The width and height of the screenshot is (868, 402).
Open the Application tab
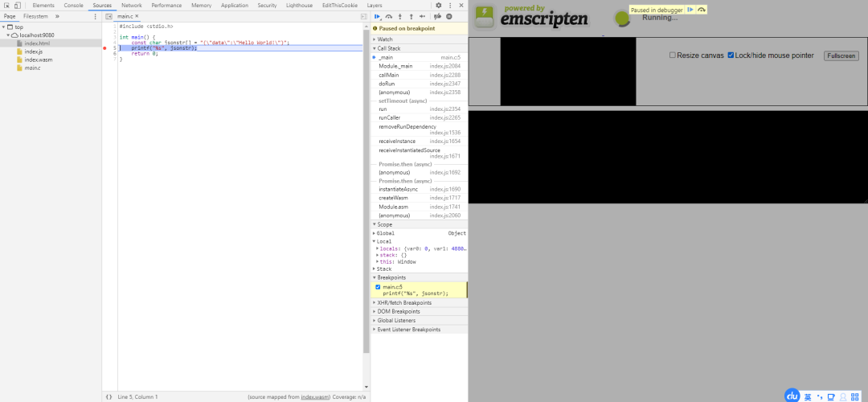tap(235, 5)
